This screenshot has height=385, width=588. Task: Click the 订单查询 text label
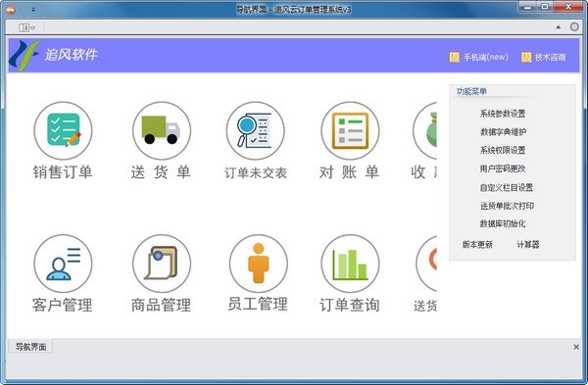coord(350,305)
